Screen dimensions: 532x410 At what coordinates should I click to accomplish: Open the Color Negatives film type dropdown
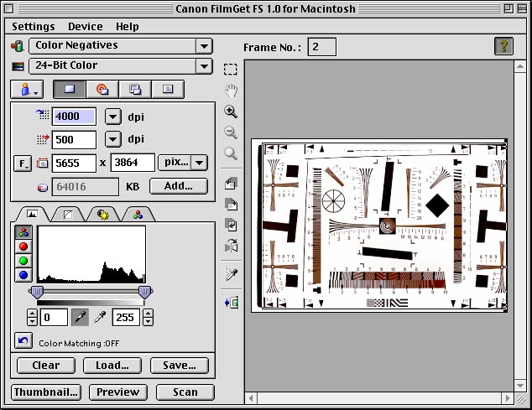[120, 46]
